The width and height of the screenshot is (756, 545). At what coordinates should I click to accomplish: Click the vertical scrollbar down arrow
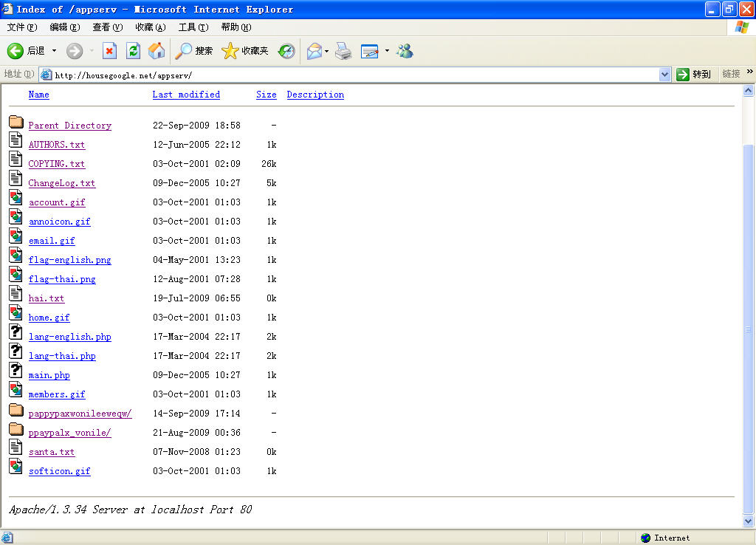749,521
